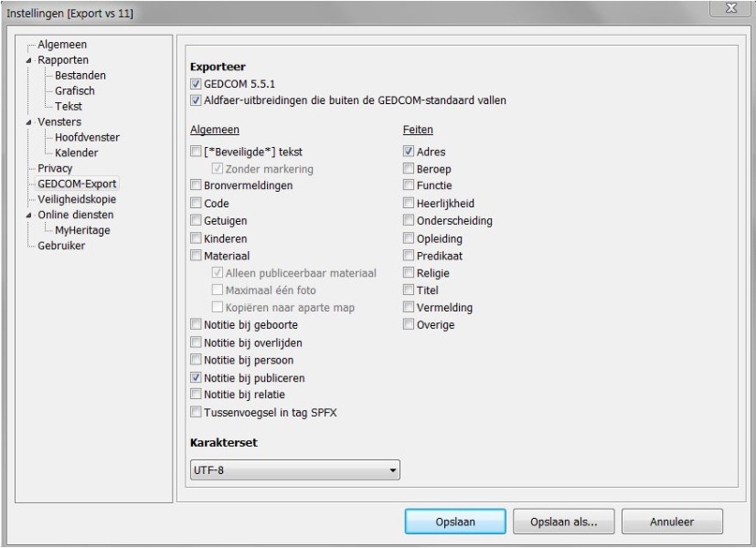Toggle Notitie bij publiceren off

point(196,377)
